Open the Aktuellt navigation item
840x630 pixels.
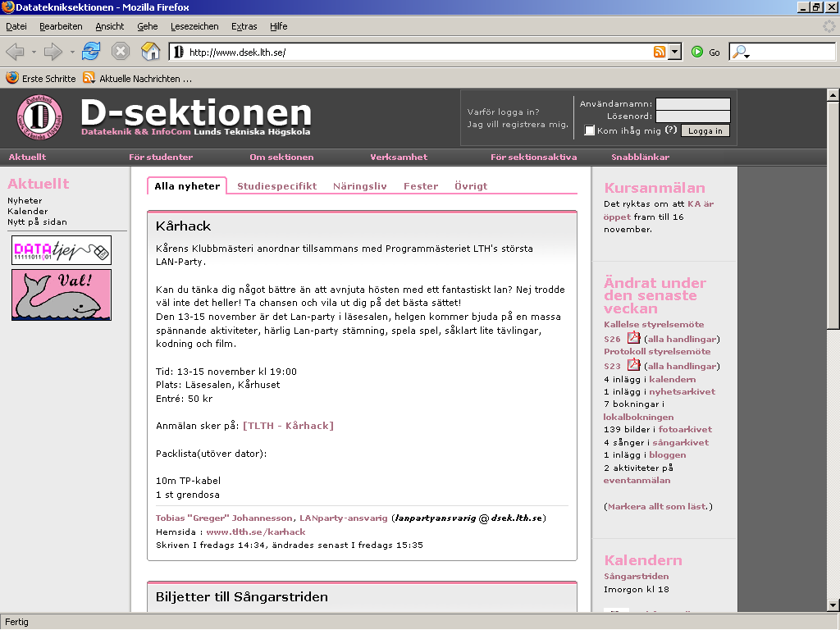pos(27,157)
